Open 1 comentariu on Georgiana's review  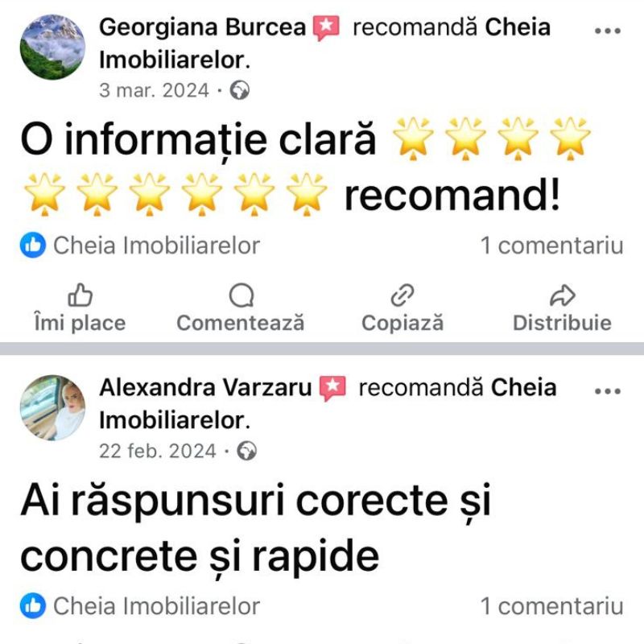[552, 246]
